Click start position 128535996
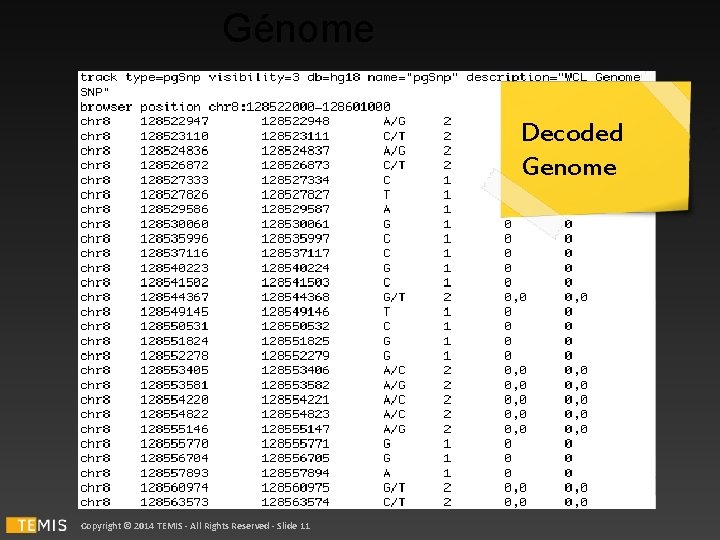 click(174, 239)
